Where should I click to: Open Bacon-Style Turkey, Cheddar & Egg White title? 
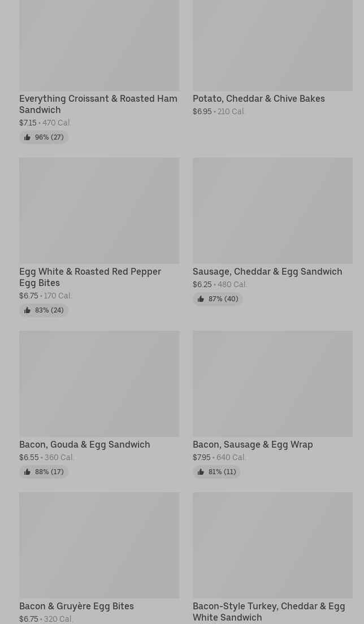click(268, 612)
